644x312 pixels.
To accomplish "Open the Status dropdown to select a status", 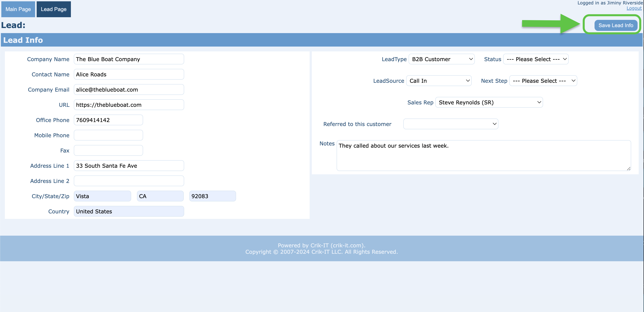I will tap(536, 59).
